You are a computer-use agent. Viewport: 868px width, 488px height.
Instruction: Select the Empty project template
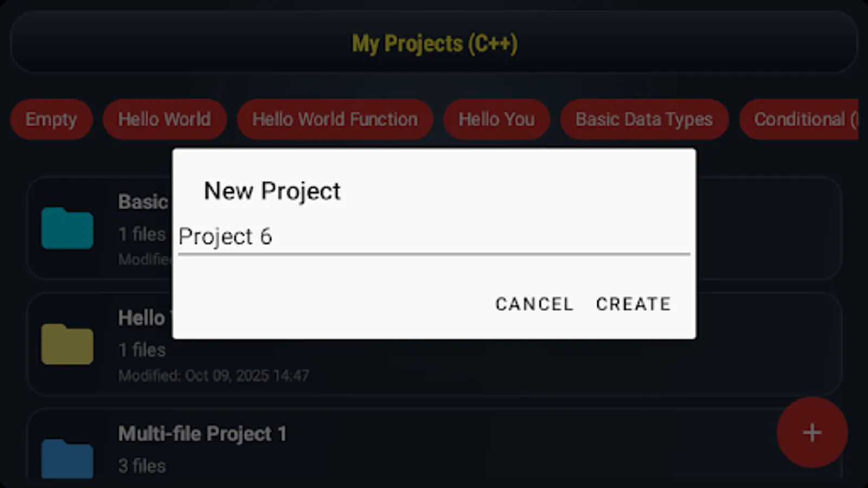(52, 119)
